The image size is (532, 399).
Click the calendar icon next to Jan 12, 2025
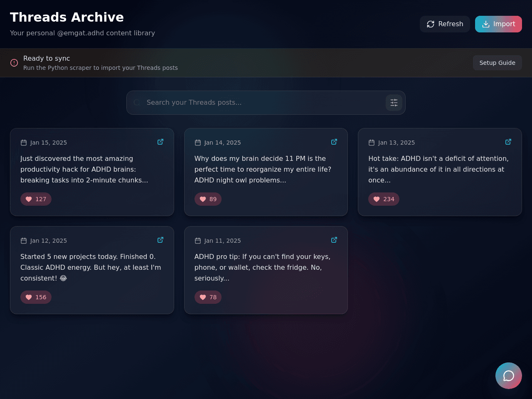click(24, 241)
